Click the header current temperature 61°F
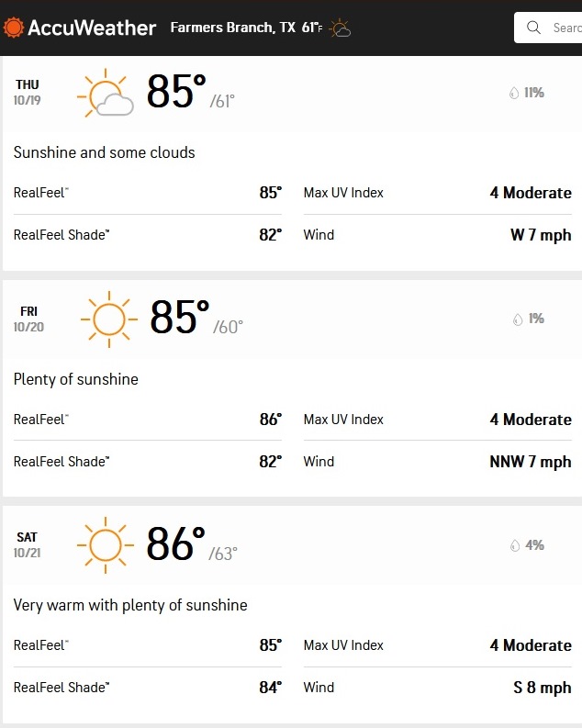Image resolution: width=582 pixels, height=728 pixels. pos(312,28)
